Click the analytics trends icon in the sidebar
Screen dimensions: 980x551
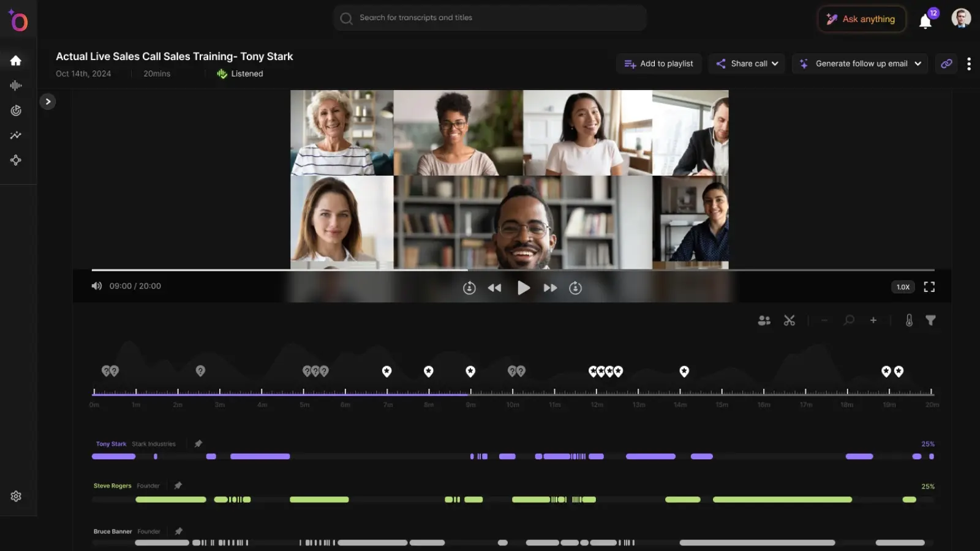[15, 135]
